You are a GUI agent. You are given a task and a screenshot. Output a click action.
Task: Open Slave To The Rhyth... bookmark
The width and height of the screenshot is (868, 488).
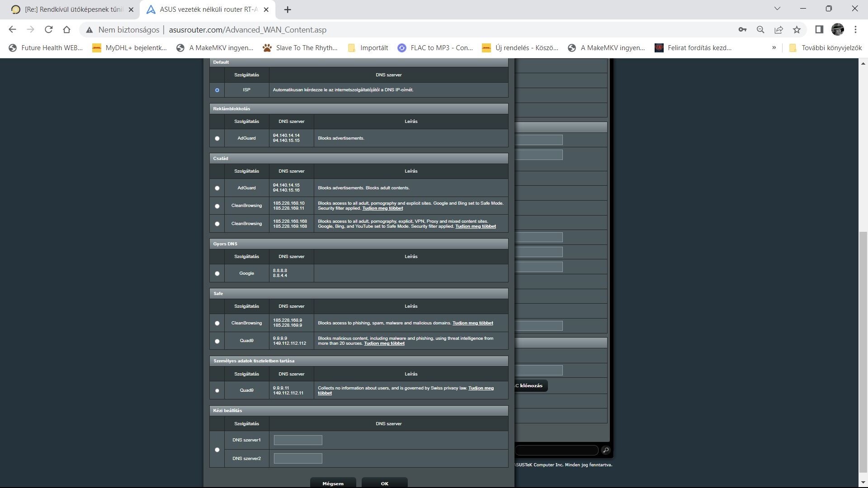click(x=300, y=48)
